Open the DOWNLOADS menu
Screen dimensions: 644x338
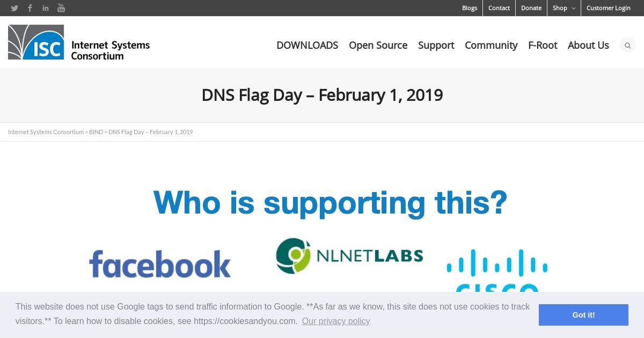click(x=307, y=45)
